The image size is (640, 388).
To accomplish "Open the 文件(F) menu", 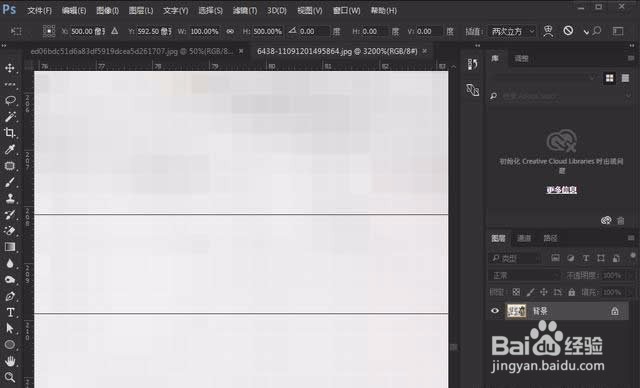I will (x=39, y=11).
